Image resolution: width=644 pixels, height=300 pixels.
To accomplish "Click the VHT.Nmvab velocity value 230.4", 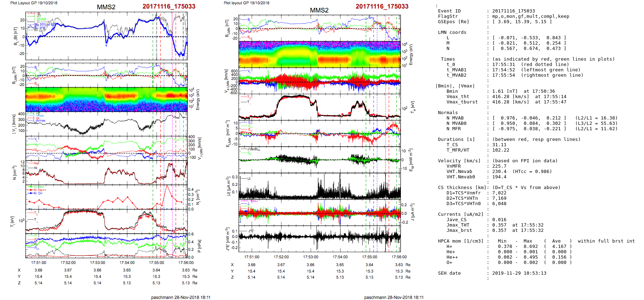I will 499,172.
